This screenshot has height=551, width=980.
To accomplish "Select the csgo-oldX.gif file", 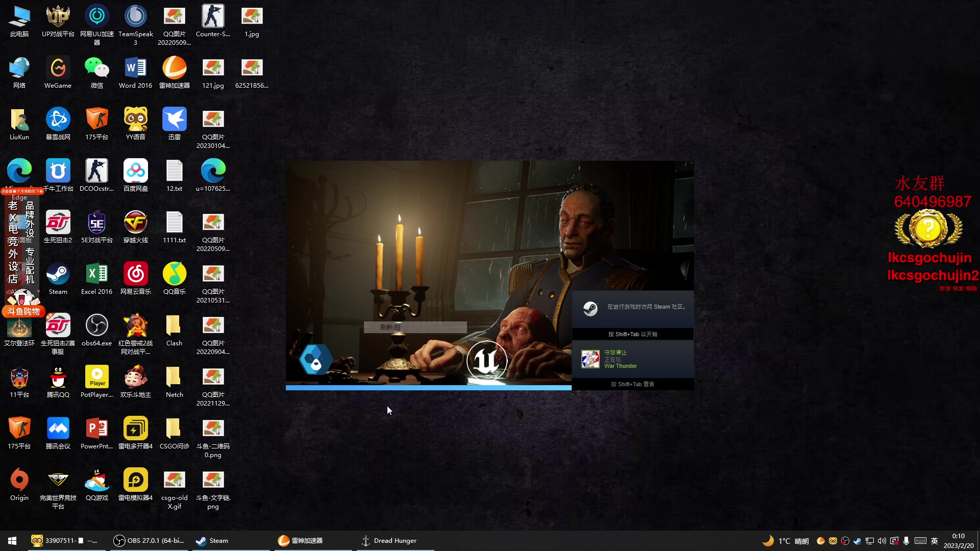I will (x=175, y=489).
